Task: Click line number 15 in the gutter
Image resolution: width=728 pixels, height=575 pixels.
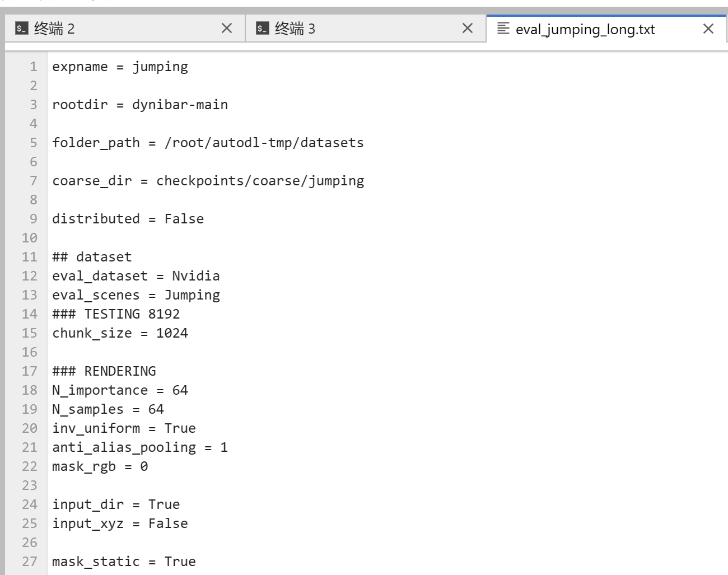Action: 29,333
